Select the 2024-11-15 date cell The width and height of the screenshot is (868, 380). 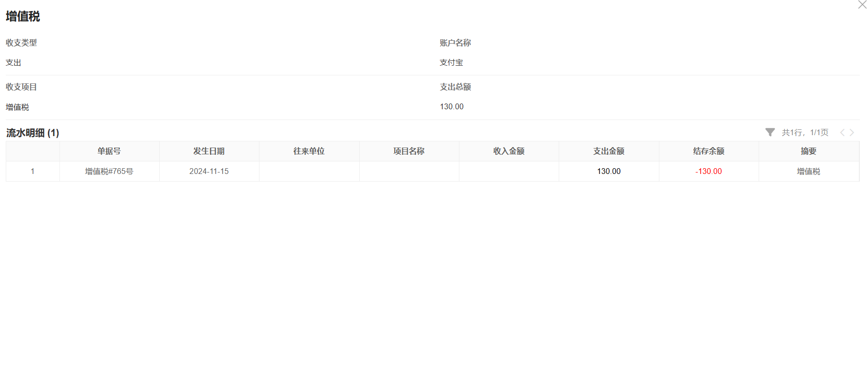209,172
